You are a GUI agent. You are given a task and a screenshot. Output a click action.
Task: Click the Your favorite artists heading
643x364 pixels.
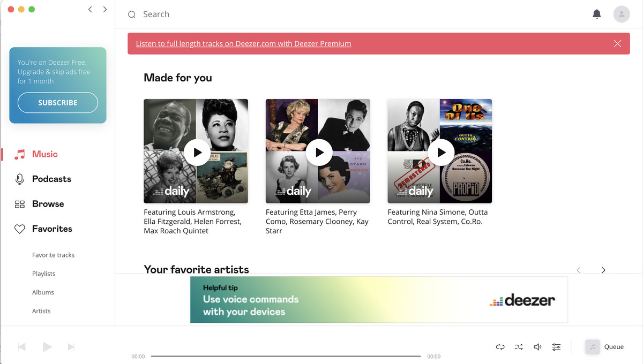click(197, 269)
